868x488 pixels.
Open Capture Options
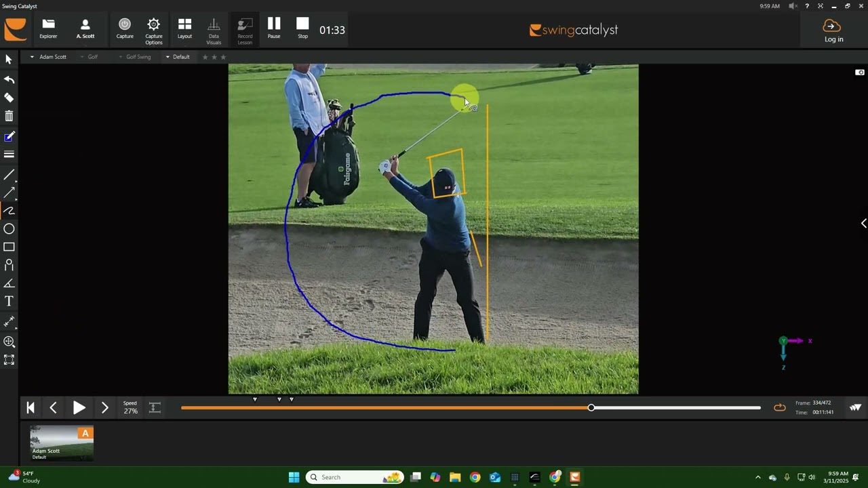click(x=153, y=30)
